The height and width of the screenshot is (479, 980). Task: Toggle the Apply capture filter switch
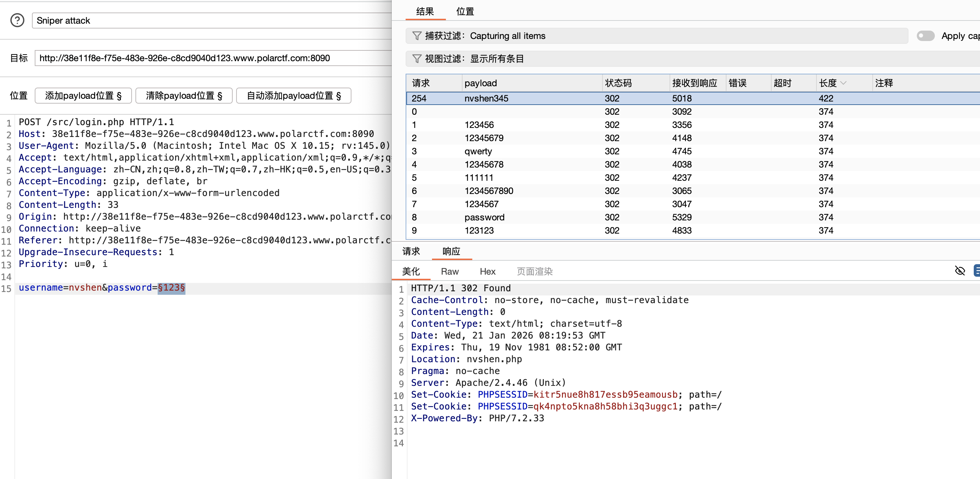[925, 36]
